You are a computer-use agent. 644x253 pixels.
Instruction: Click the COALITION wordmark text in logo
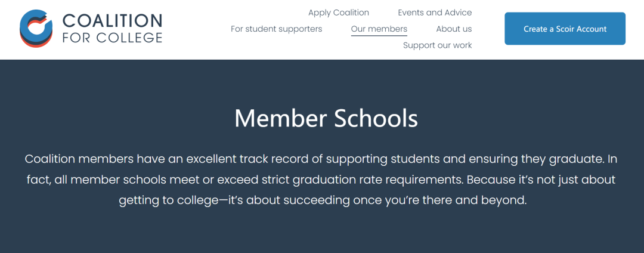[x=113, y=21]
